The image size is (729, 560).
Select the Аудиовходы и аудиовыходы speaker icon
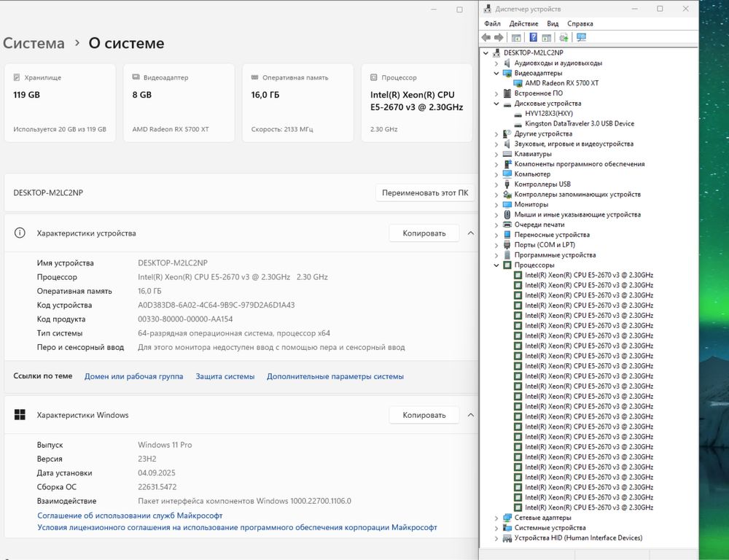pyautogui.click(x=507, y=63)
